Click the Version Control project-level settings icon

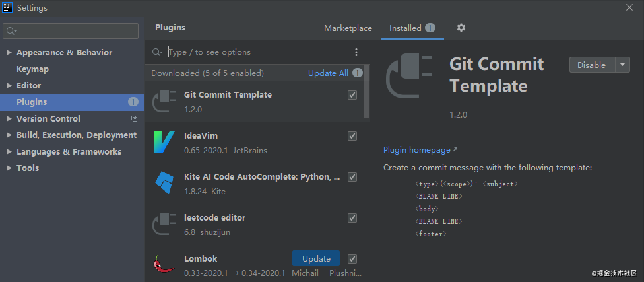point(134,119)
